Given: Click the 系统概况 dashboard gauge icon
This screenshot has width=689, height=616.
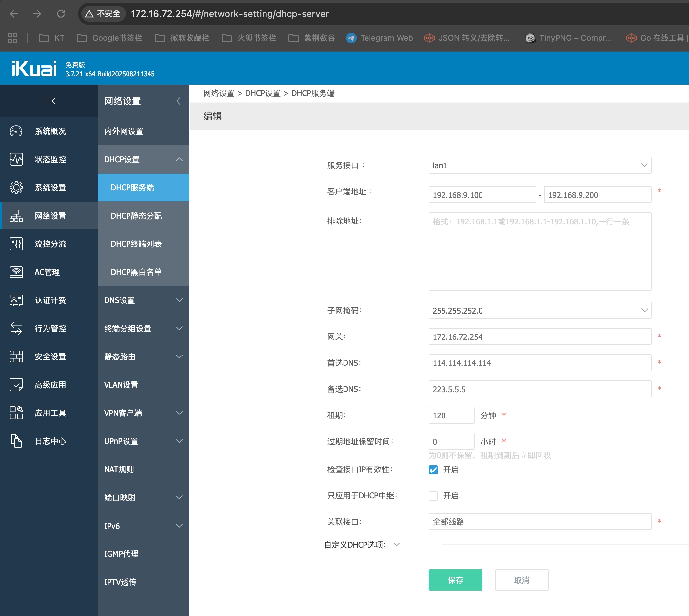Looking at the screenshot, I should click(x=16, y=131).
